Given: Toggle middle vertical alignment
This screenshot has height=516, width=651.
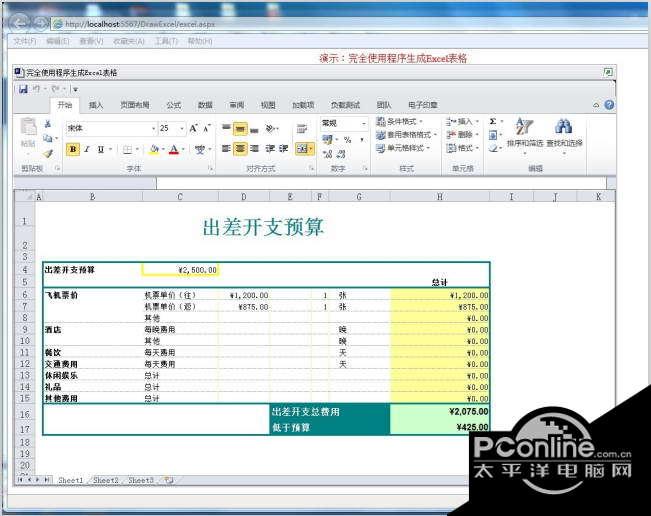Looking at the screenshot, I should click(x=240, y=129).
